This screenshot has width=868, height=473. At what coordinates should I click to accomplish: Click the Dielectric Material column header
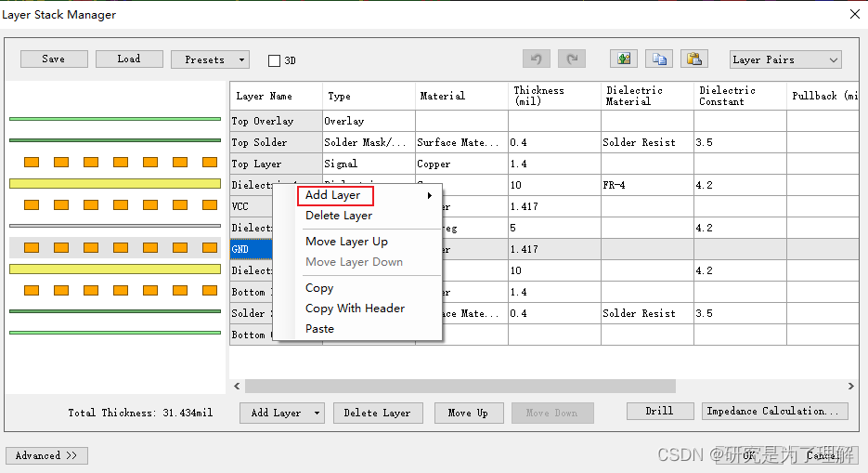click(647, 96)
